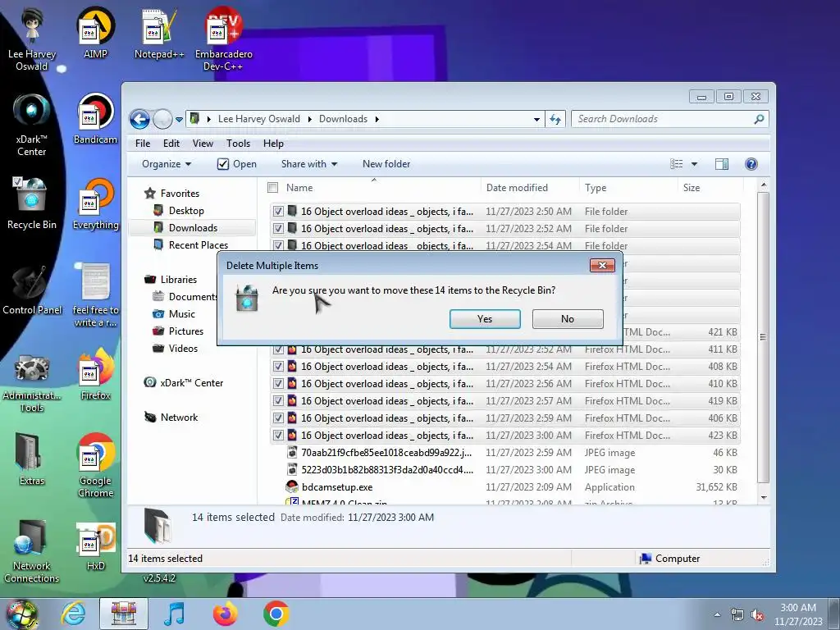Uncheck the 410 KB HTML file
The width and height of the screenshot is (840, 630).
click(x=278, y=384)
